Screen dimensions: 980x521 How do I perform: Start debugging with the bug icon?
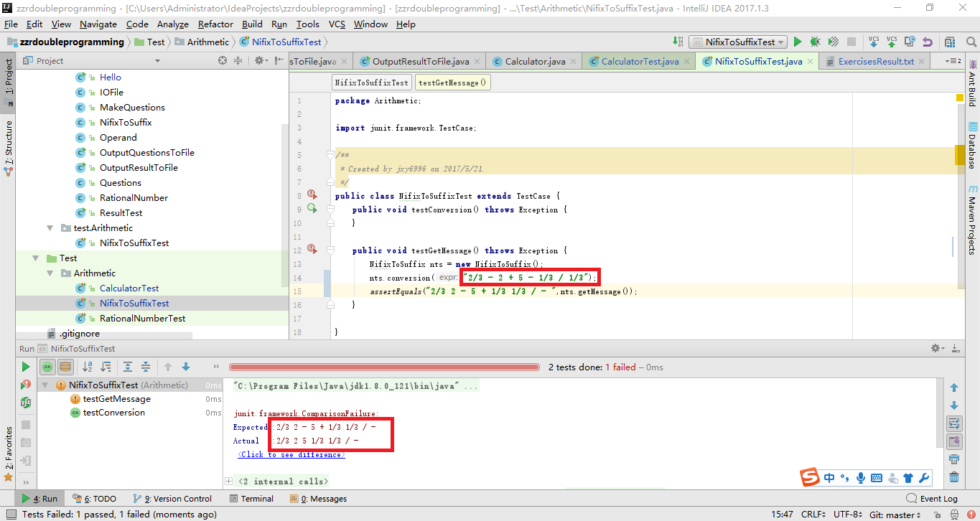pyautogui.click(x=816, y=42)
